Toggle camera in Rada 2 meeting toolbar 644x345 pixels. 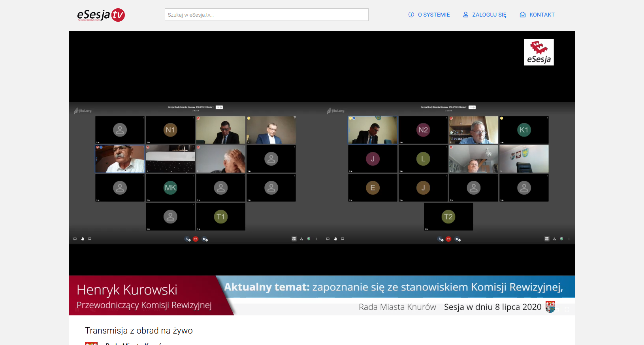pos(457,239)
